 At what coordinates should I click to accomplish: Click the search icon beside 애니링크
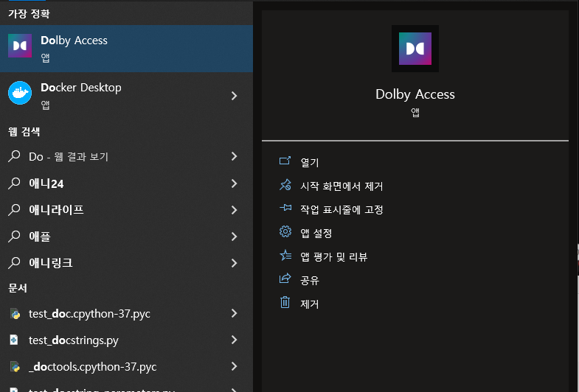pos(14,262)
